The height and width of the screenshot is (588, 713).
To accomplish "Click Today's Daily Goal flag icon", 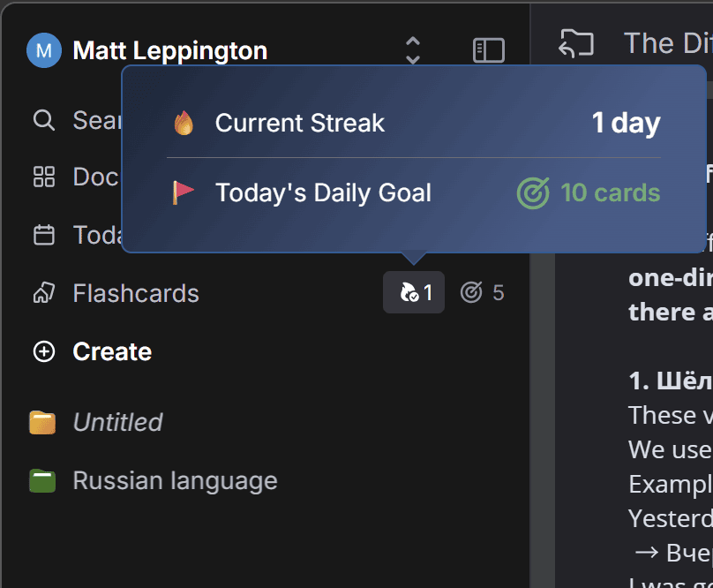I will (x=184, y=192).
